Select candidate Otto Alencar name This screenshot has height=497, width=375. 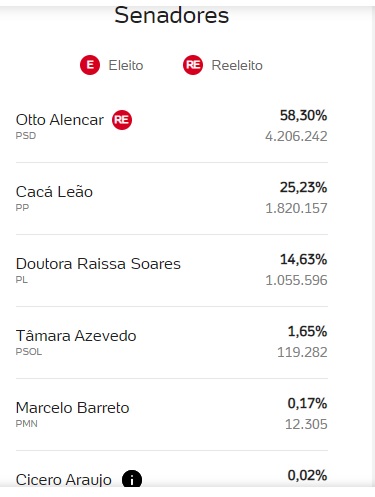coord(60,120)
